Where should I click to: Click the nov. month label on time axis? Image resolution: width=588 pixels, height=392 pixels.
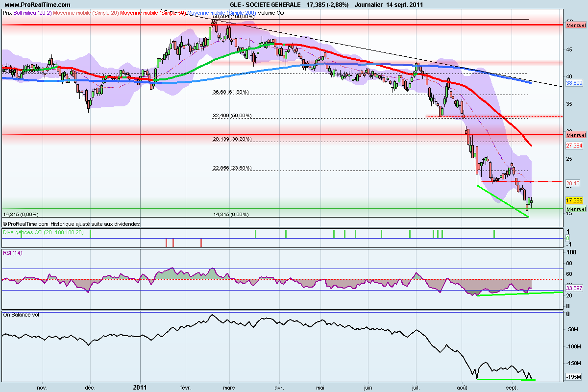point(43,387)
